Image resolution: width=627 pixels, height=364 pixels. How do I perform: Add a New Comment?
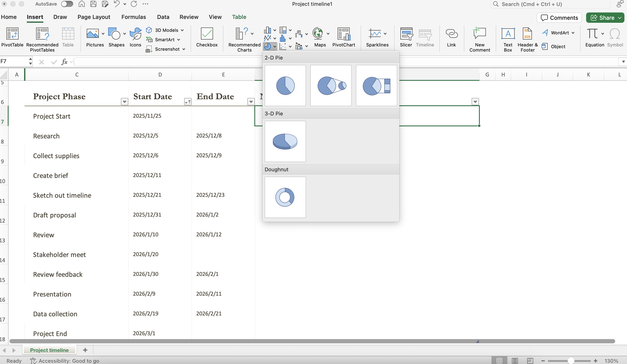(x=479, y=40)
